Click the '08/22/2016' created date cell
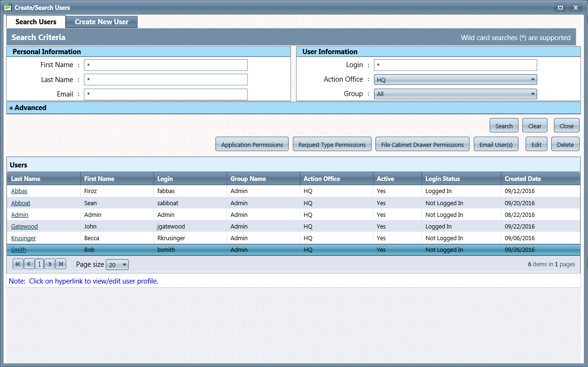The image size is (588, 367). (x=540, y=215)
